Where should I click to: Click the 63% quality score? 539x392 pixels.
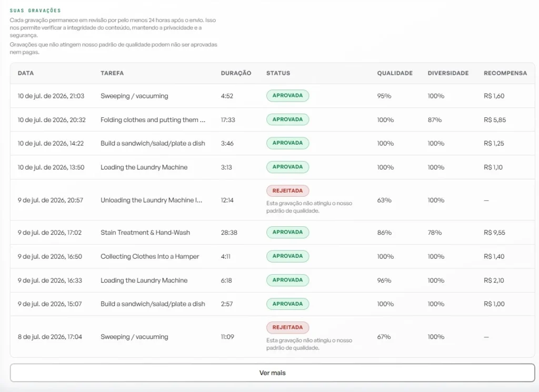384,200
